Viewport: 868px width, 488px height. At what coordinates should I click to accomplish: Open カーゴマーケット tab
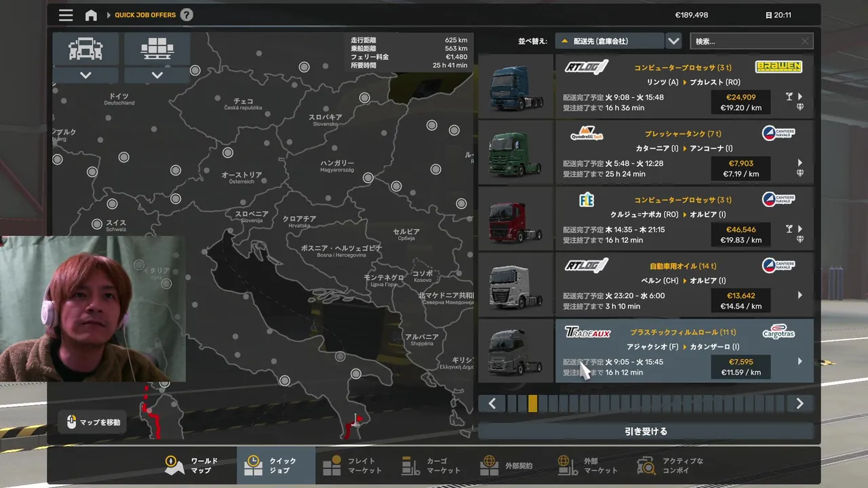(433, 466)
